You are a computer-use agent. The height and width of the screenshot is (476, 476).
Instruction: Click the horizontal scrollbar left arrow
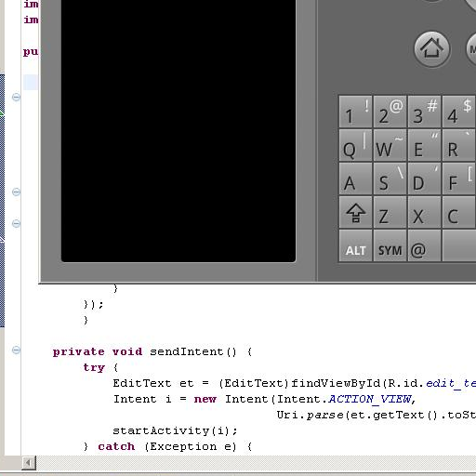pos(29,463)
